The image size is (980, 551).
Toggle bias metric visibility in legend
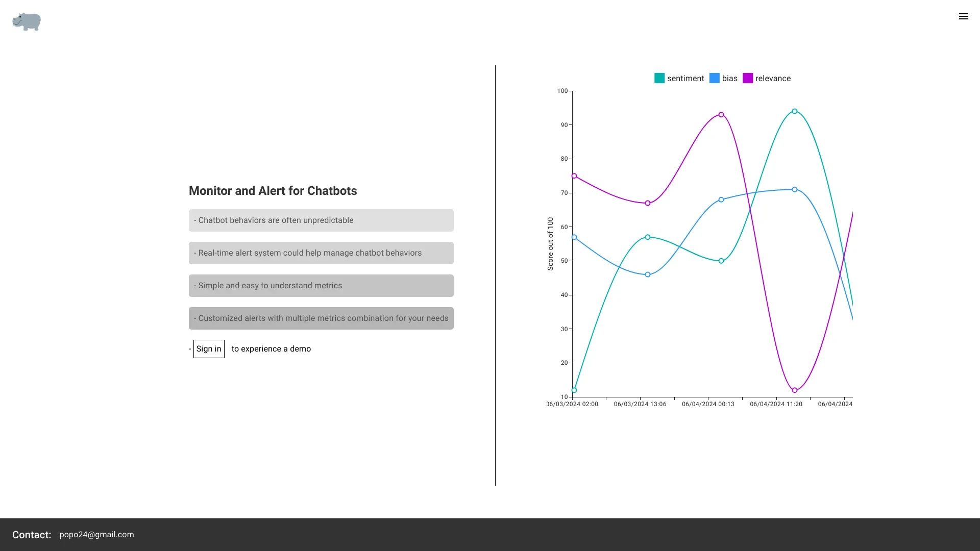(x=724, y=78)
